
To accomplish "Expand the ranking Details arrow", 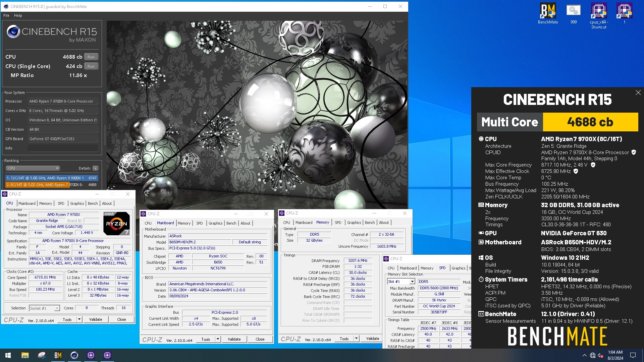I will click(x=96, y=168).
